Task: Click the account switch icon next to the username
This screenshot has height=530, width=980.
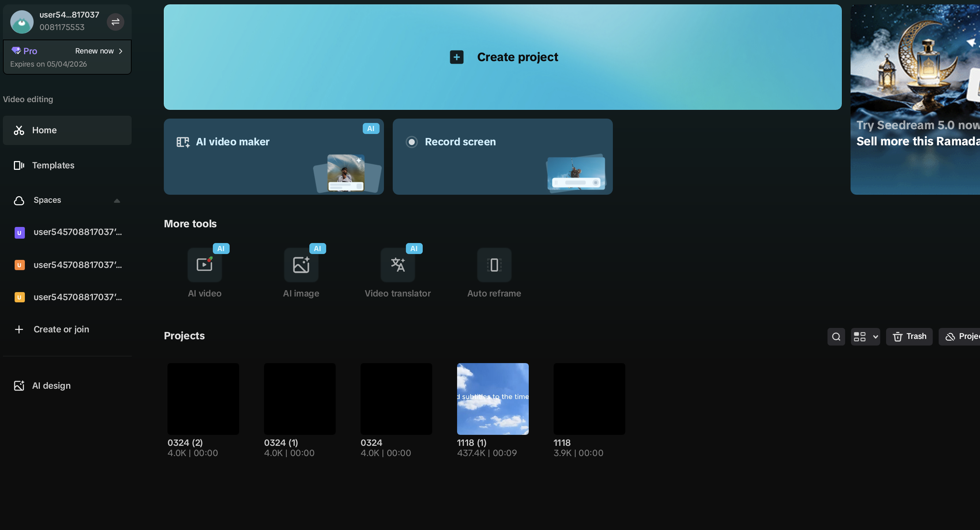Action: 115,22
